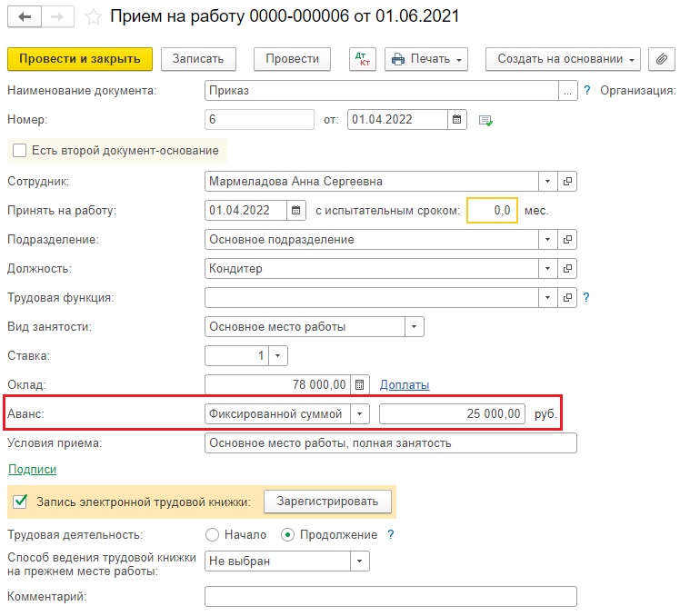
Task: Show help for Трудовая функция
Action: pos(586,297)
